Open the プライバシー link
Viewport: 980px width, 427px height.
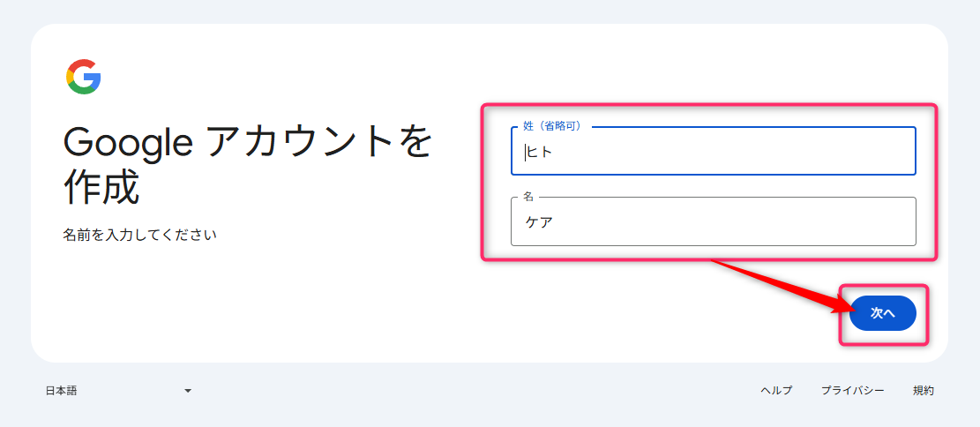pos(852,390)
